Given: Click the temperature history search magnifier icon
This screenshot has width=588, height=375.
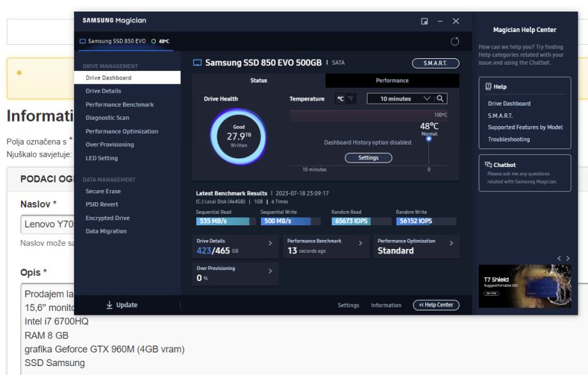Looking at the screenshot, I should tap(440, 99).
